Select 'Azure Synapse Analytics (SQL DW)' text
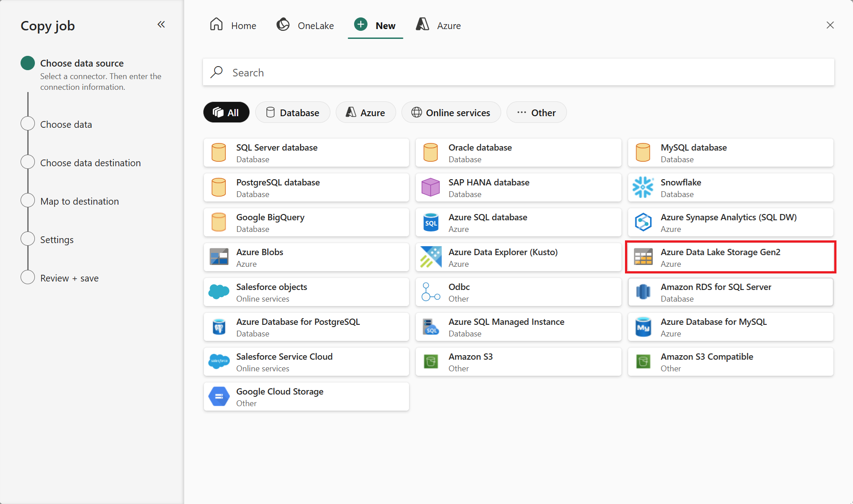This screenshot has width=853, height=504. (x=729, y=217)
